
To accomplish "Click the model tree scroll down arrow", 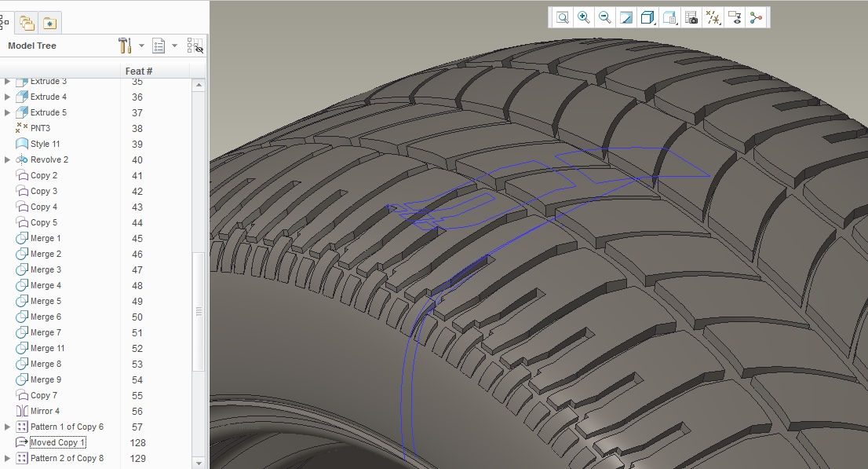I will [x=199, y=463].
